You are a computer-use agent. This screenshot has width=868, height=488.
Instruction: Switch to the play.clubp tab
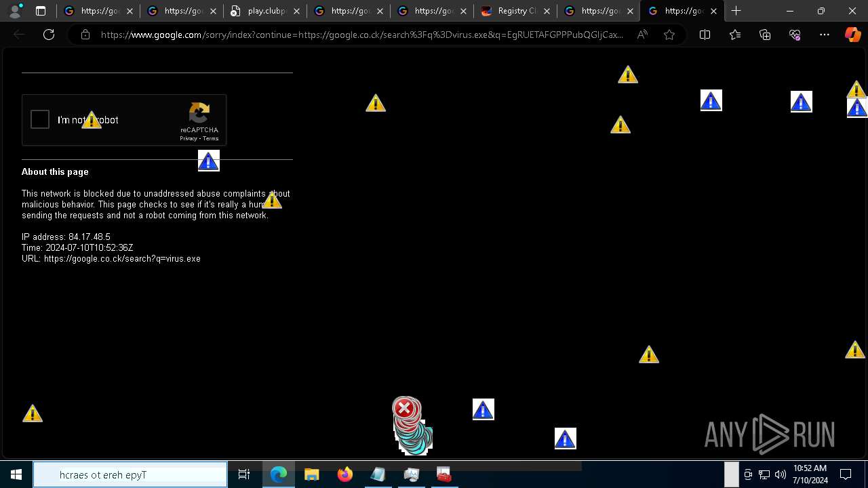click(x=265, y=11)
